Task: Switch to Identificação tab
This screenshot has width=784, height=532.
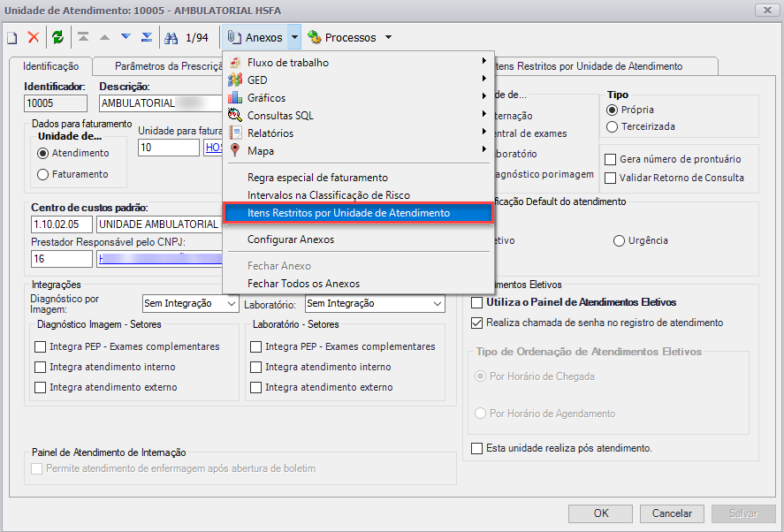Action: click(x=51, y=66)
